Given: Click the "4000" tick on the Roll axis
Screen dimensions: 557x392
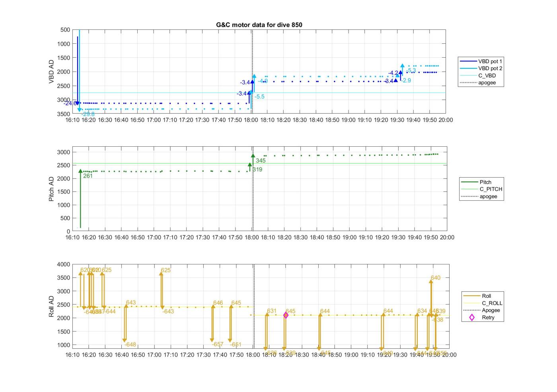Looking at the screenshot, I should [x=64, y=264].
